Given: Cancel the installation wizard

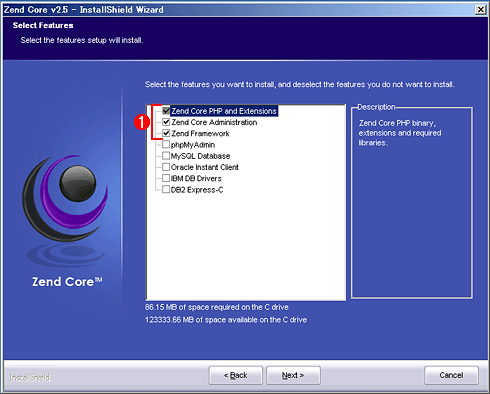Looking at the screenshot, I should tap(451, 375).
